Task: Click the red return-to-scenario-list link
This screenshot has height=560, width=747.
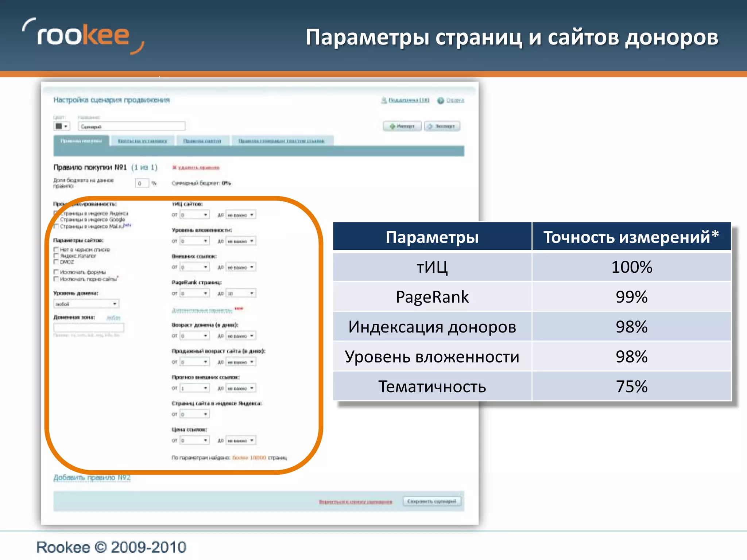Action: point(356,502)
